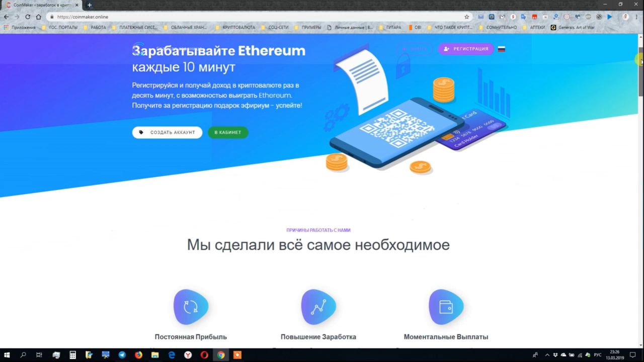The width and height of the screenshot is (644, 362).
Task: Click the purple Регистрация button
Action: point(466,49)
